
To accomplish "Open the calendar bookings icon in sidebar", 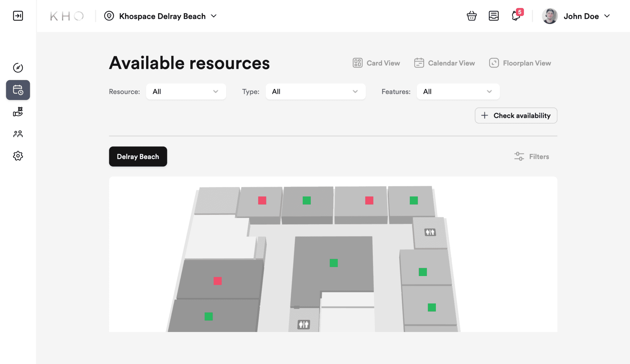I will (18, 90).
